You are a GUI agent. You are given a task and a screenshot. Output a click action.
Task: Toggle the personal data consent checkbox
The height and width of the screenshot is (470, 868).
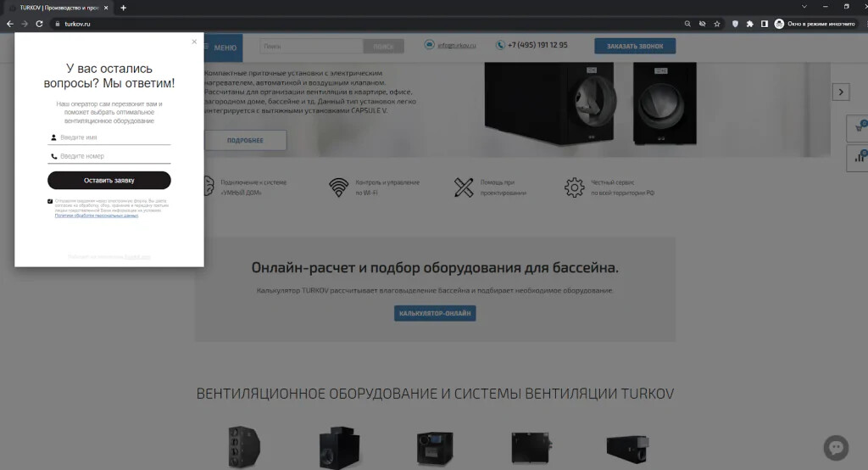tap(50, 201)
